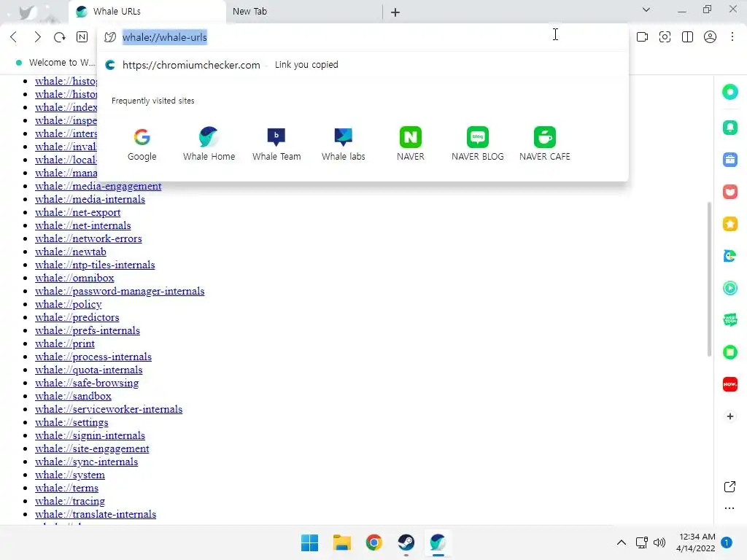Open the yellow star bookmarks sidebar icon

click(729, 224)
